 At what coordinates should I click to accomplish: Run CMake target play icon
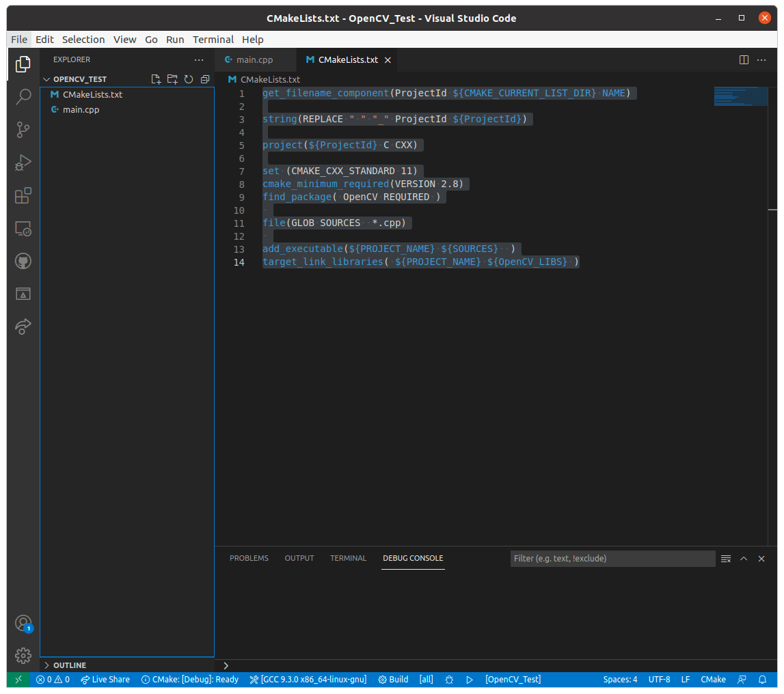pos(470,680)
